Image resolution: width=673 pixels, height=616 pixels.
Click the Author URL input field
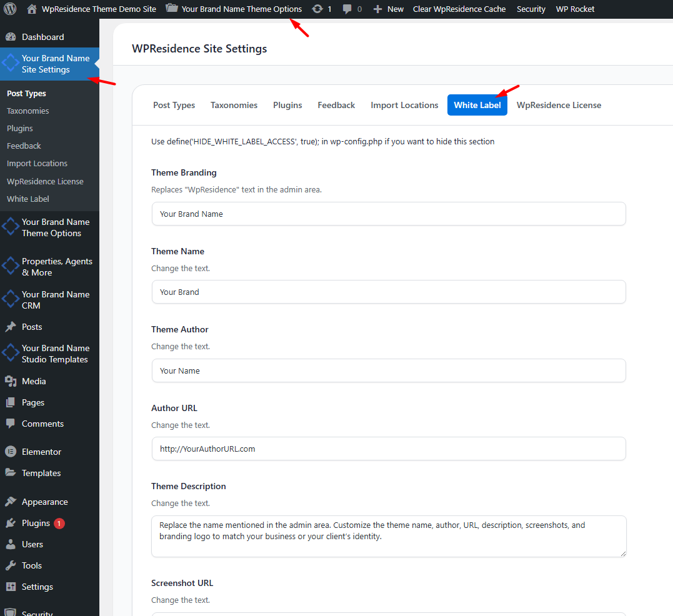pos(389,449)
